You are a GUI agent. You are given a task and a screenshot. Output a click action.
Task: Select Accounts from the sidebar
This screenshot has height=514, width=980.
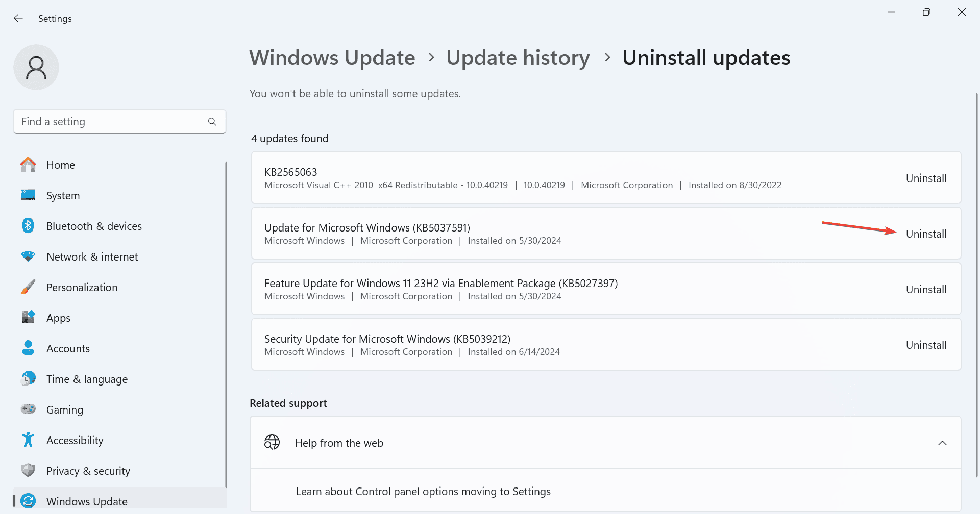pyautogui.click(x=68, y=349)
